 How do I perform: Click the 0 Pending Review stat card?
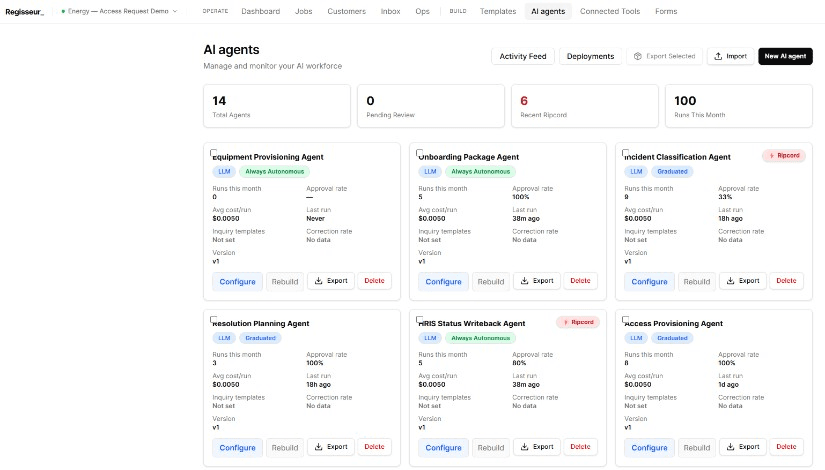click(x=430, y=106)
